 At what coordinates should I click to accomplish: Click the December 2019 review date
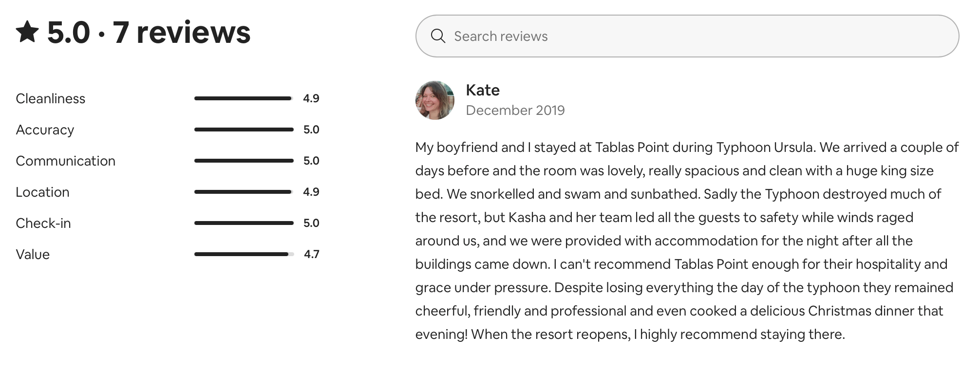click(515, 111)
